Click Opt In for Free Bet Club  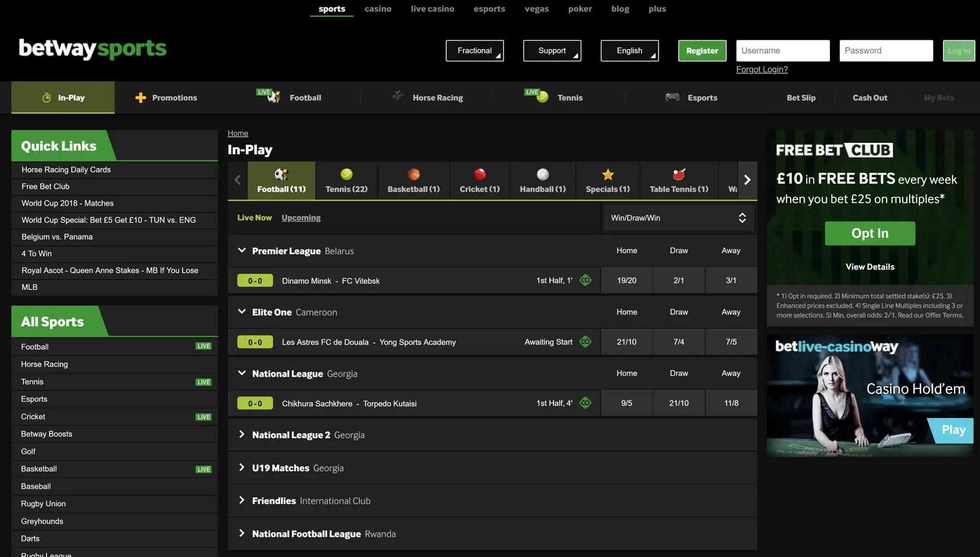(870, 233)
